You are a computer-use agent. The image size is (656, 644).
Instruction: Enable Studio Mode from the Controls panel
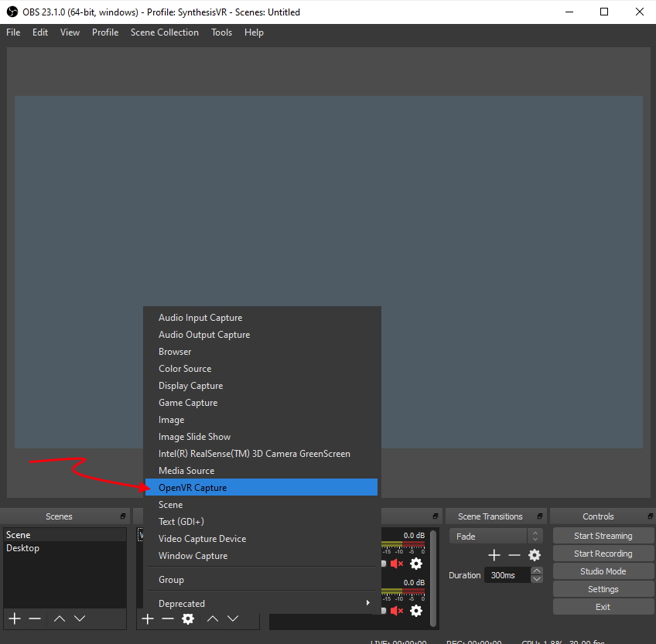tap(603, 571)
